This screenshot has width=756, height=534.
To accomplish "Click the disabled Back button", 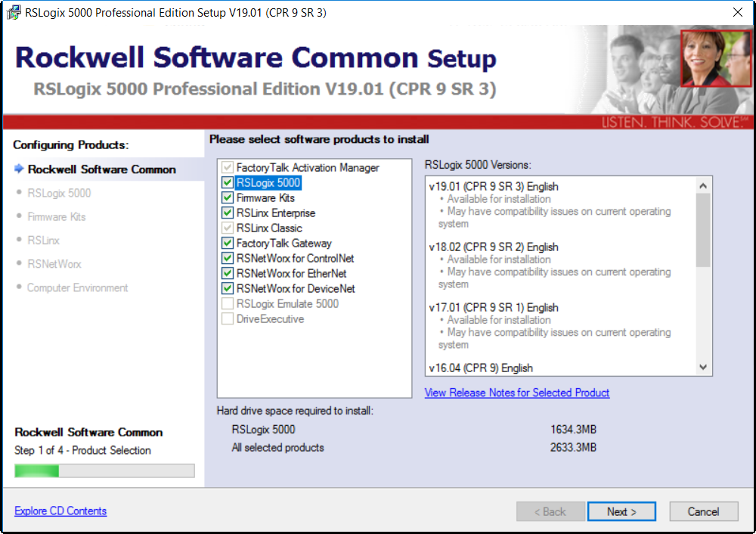I will click(x=550, y=511).
